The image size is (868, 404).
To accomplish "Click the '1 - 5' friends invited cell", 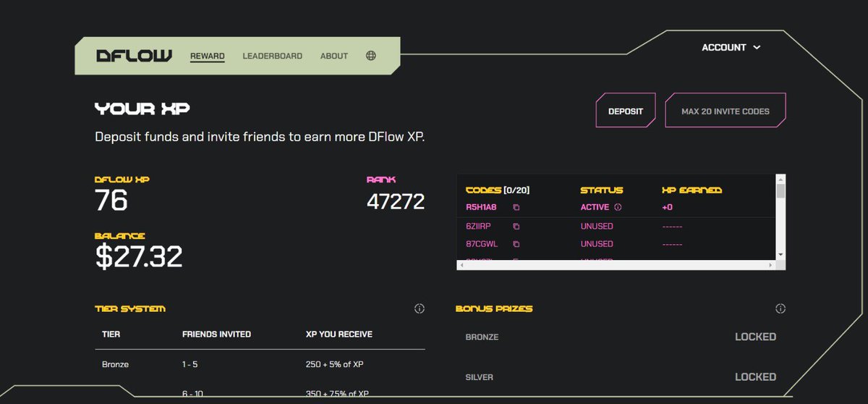I will tap(190, 365).
